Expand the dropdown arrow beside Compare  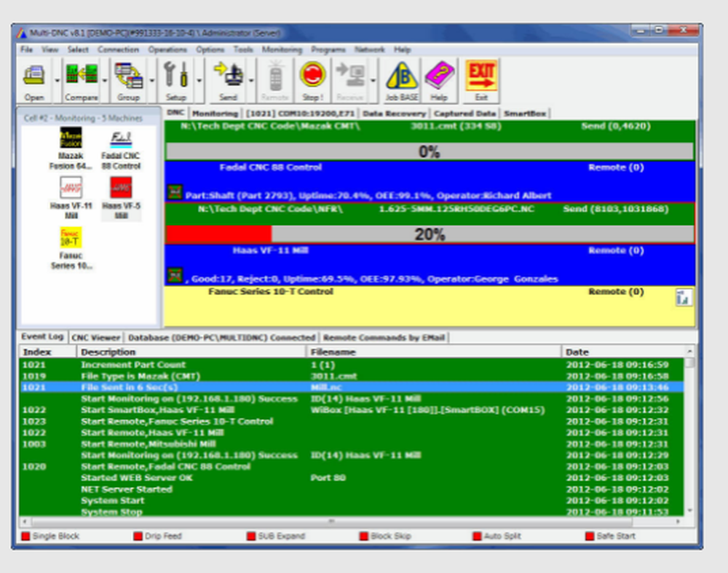(x=104, y=81)
